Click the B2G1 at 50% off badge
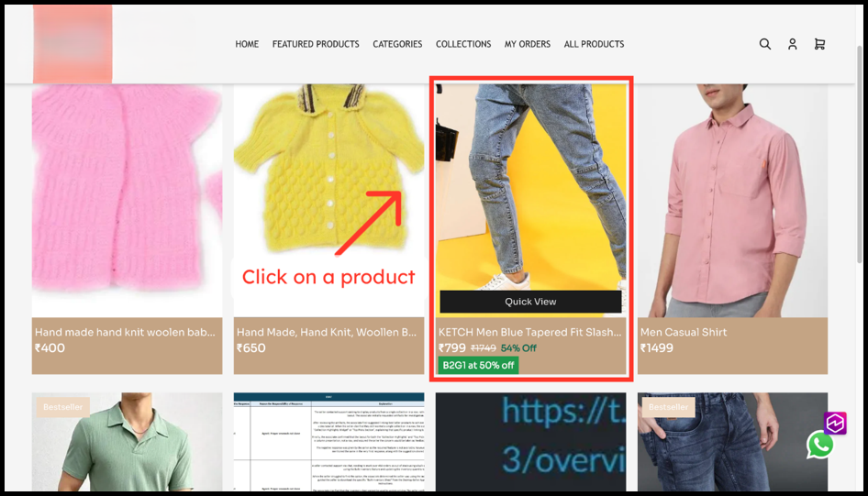 click(478, 365)
